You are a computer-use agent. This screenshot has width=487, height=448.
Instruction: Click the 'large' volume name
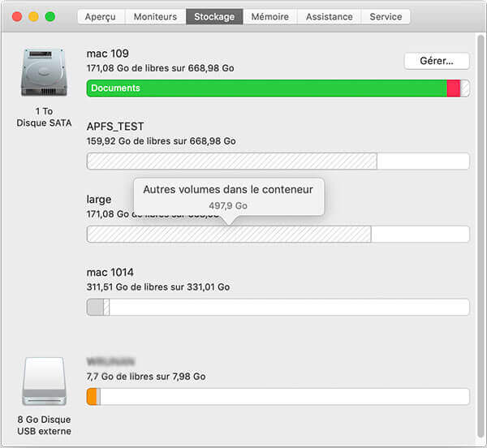99,200
